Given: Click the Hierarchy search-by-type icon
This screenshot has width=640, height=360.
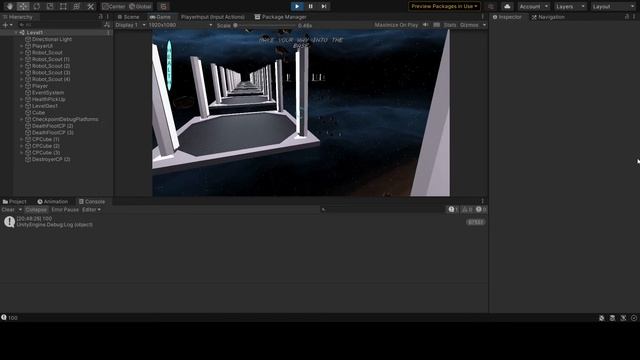Looking at the screenshot, I should (107, 25).
